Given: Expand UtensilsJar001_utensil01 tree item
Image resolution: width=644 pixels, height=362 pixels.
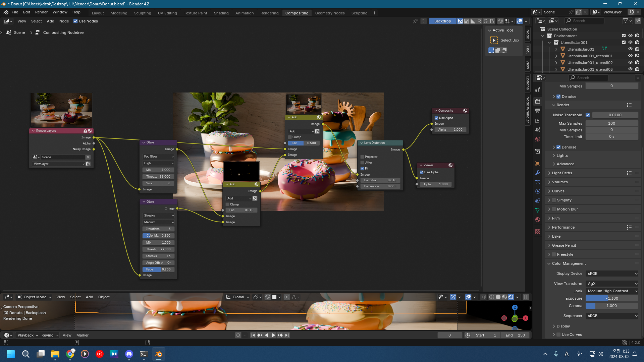Looking at the screenshot, I should [x=556, y=56].
